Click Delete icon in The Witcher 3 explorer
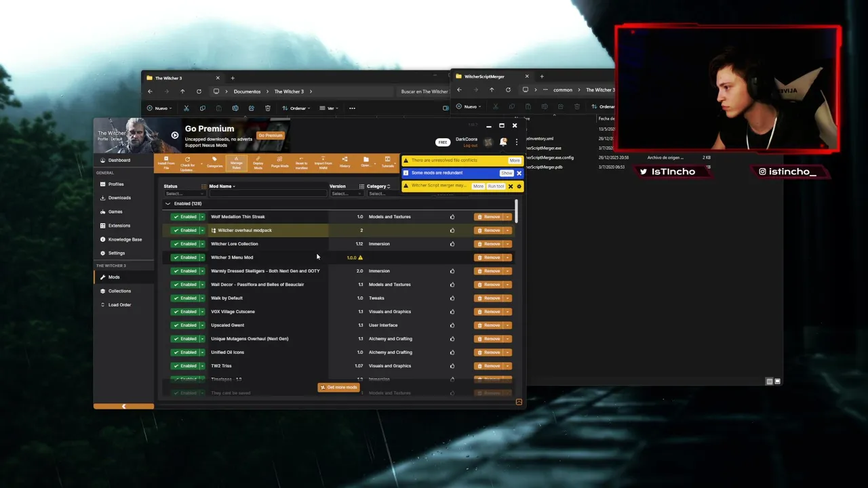This screenshot has height=488, width=868. coord(268,108)
